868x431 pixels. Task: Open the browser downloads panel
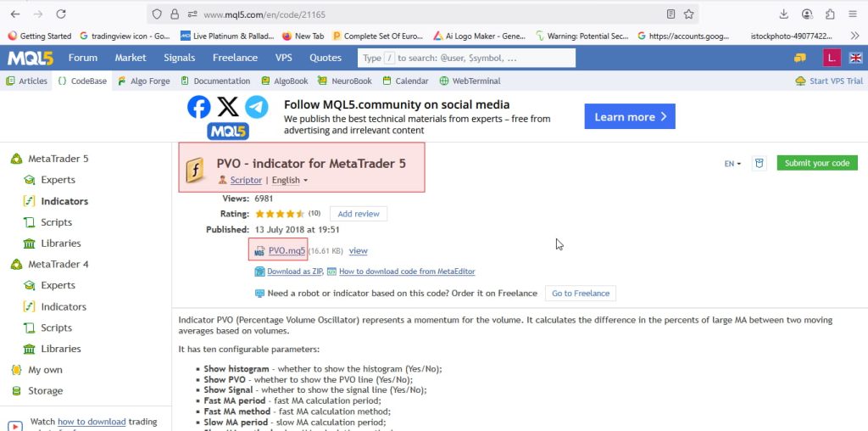(x=784, y=14)
